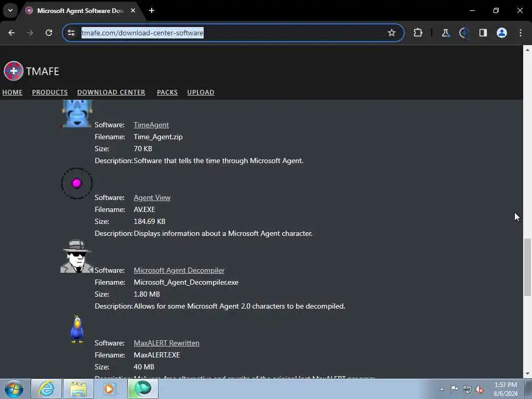Open DOWNLOAD CENTER navigation link
This screenshot has height=399, width=532.
point(111,92)
